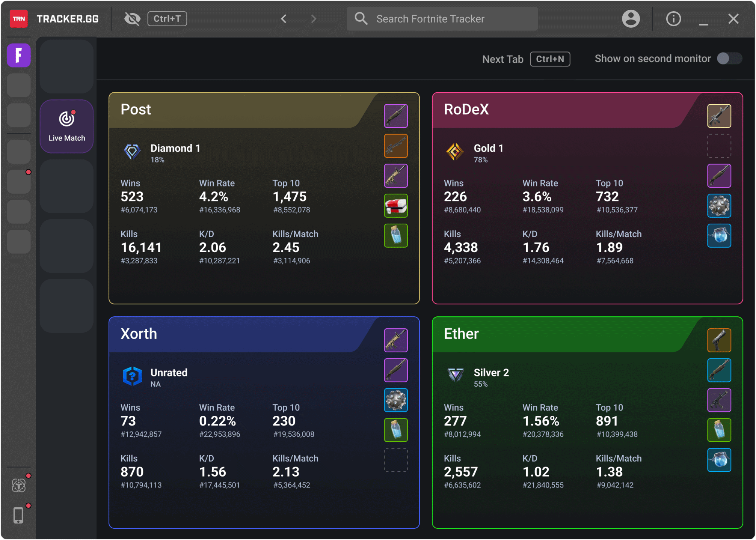The image size is (756, 540).
Task: Select RoDeX's purple shotgun loadout icon
Action: coord(719,176)
